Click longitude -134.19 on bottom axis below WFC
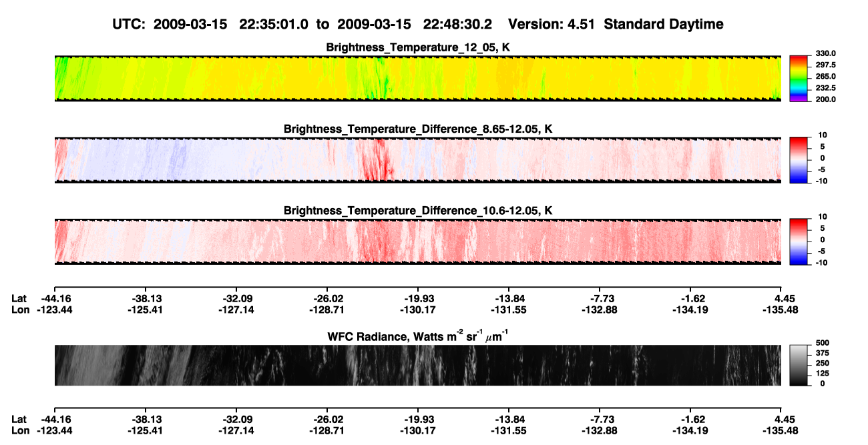This screenshot has width=868, height=445. [690, 430]
